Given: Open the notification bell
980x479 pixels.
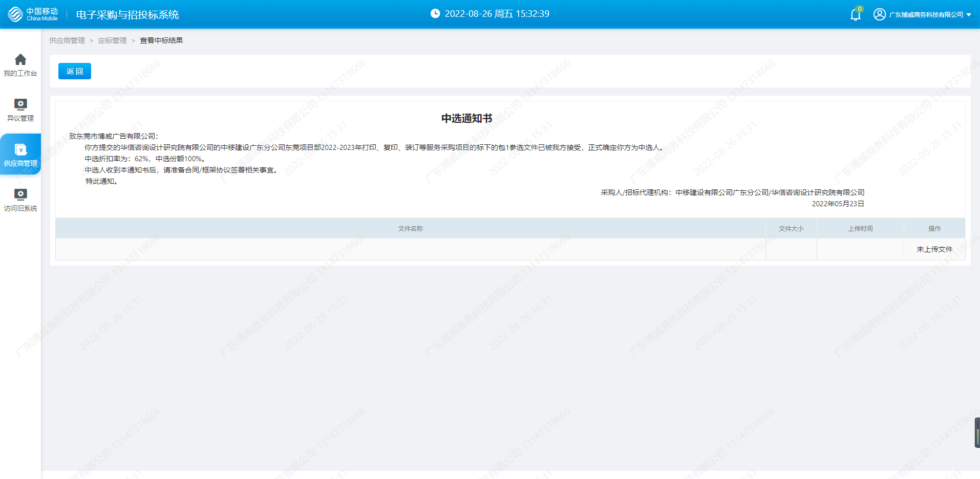Looking at the screenshot, I should click(855, 15).
